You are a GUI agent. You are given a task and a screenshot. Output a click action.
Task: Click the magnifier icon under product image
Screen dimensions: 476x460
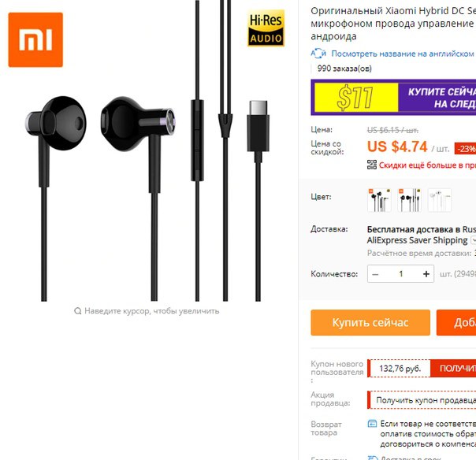coord(78,311)
